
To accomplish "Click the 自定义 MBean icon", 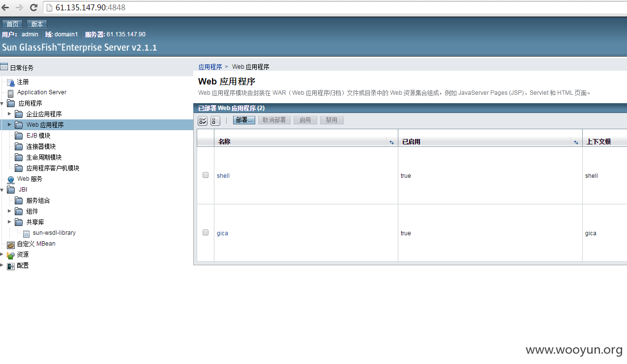I will (x=11, y=244).
